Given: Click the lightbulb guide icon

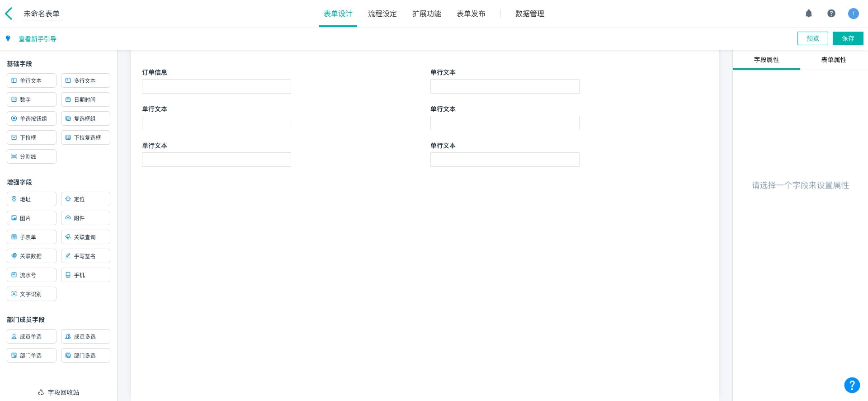Looking at the screenshot, I should pos(8,38).
